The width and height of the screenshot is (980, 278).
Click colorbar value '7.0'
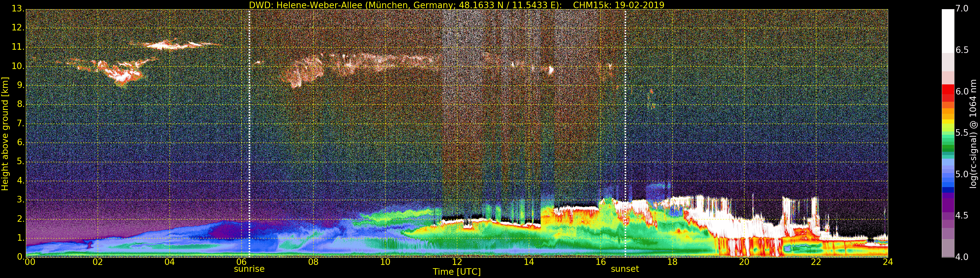pyautogui.click(x=962, y=9)
